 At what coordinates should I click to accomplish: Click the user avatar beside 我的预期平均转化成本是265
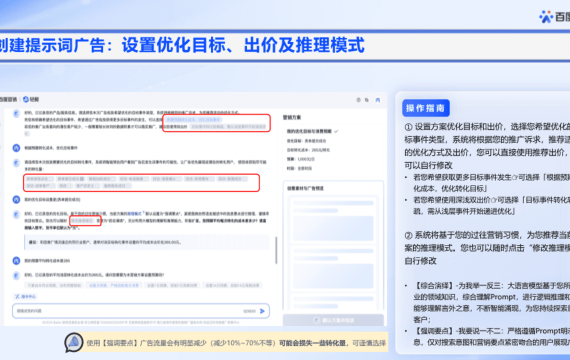coord(16,260)
